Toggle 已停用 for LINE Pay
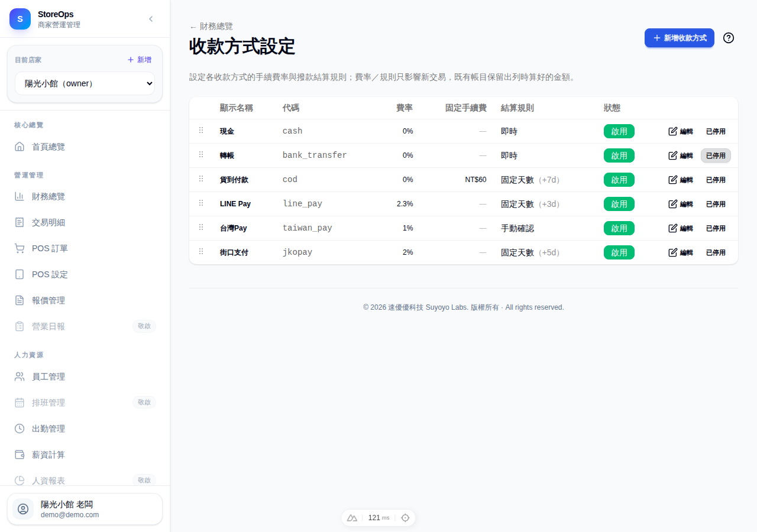The image size is (757, 532). point(716,204)
